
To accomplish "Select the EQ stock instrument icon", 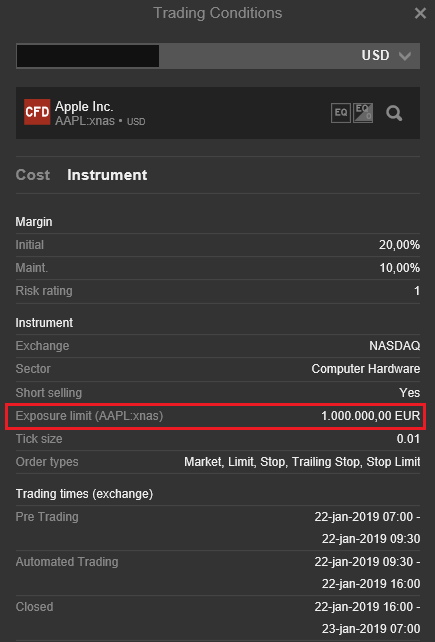I will (341, 113).
